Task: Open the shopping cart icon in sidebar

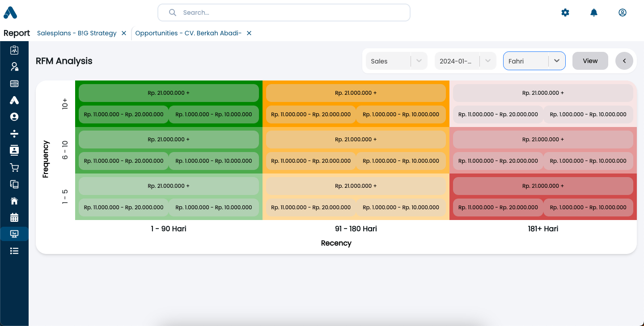Action: coord(14,167)
